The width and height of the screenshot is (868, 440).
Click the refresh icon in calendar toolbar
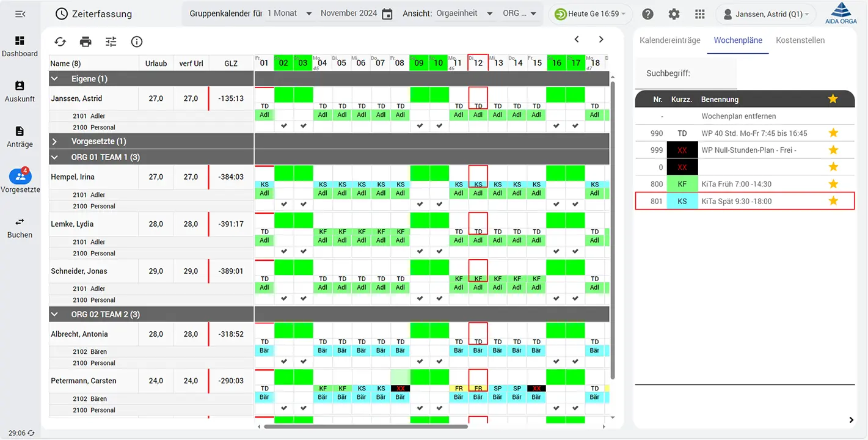[60, 42]
